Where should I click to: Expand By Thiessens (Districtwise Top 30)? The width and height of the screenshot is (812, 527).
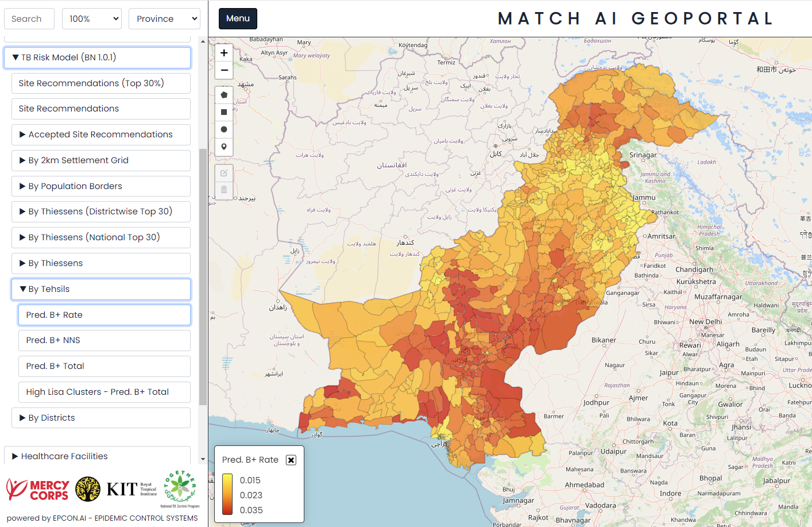pyautogui.click(x=101, y=211)
